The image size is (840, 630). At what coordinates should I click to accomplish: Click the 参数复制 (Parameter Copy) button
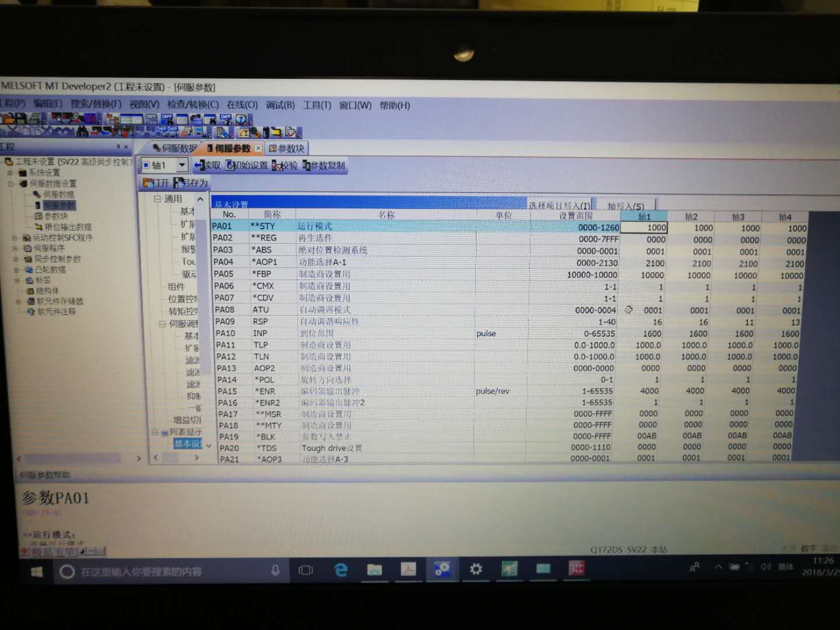click(x=324, y=166)
